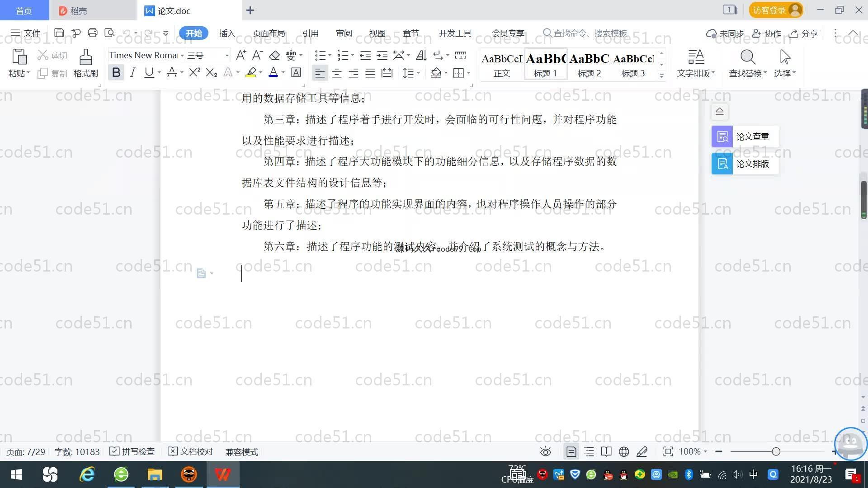The width and height of the screenshot is (868, 488).
Task: Click the 分享 share button
Action: pyautogui.click(x=803, y=33)
